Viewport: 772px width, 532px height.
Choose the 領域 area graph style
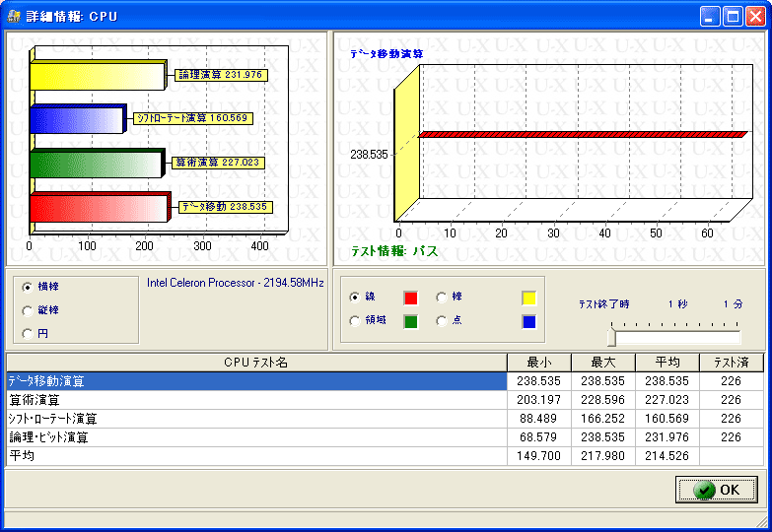pyautogui.click(x=355, y=320)
